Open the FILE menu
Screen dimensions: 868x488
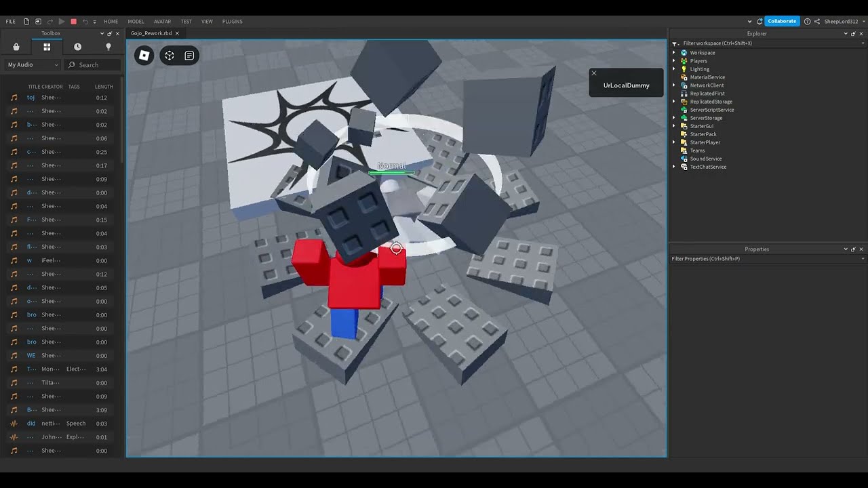coord(11,21)
